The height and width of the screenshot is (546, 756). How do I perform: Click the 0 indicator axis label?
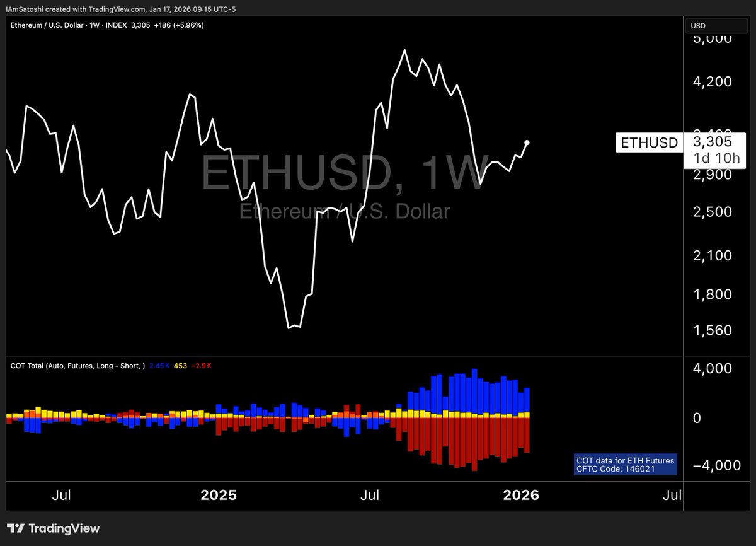click(696, 419)
